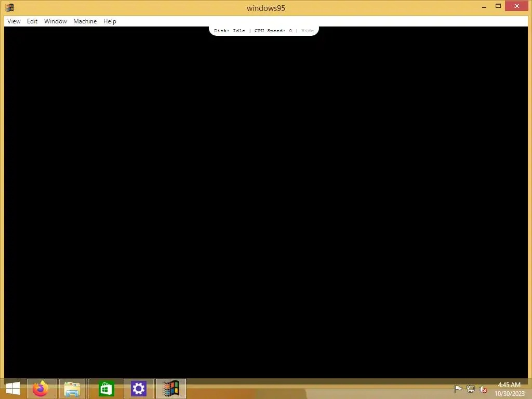Screen dimensions: 532x399
Task: Open the View menu
Action: 14,21
